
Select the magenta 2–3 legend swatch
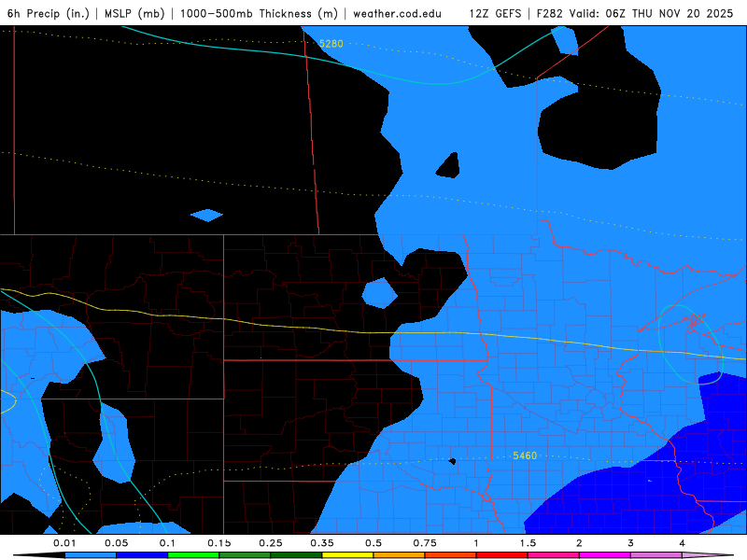click(605, 555)
